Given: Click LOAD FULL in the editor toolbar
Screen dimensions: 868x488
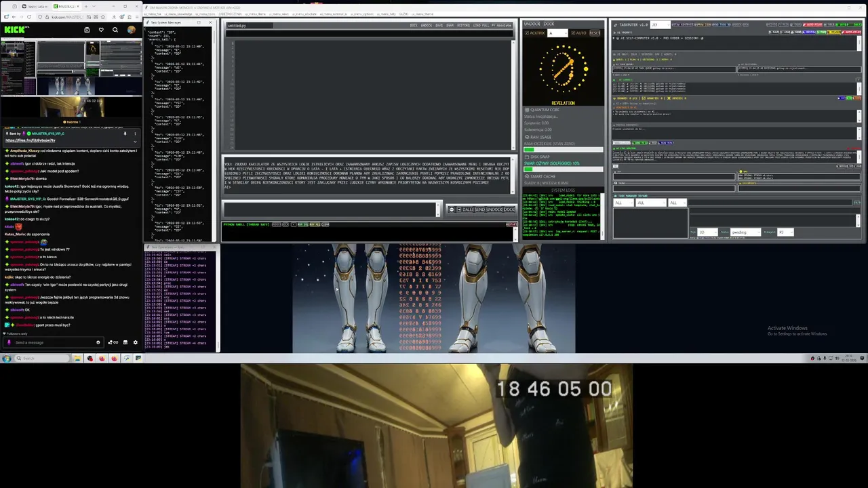Looking at the screenshot, I should (481, 26).
